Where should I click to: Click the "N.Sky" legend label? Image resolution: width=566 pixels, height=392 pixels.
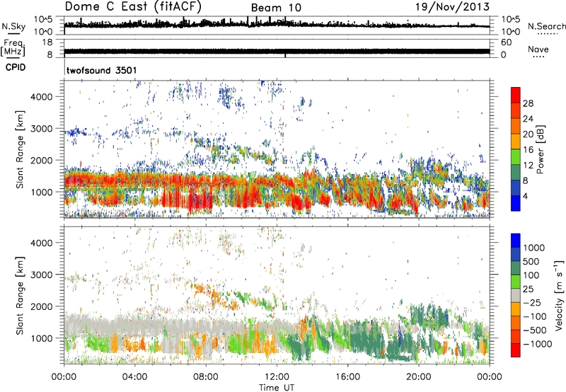point(13,26)
